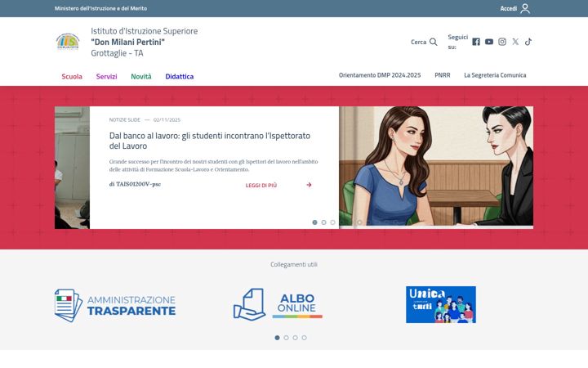Screen dimensions: 588x368
Task: Open the Instagram profile icon
Action: pos(502,42)
